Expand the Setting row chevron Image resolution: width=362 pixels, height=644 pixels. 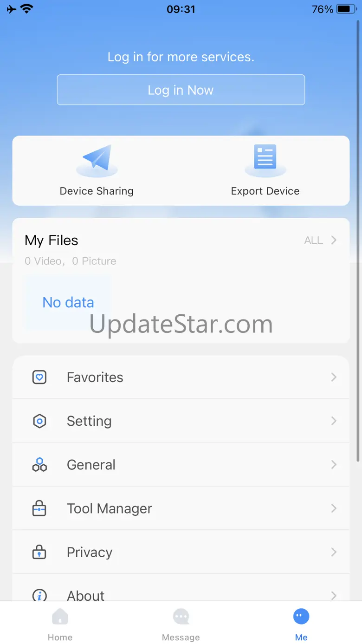click(x=334, y=421)
